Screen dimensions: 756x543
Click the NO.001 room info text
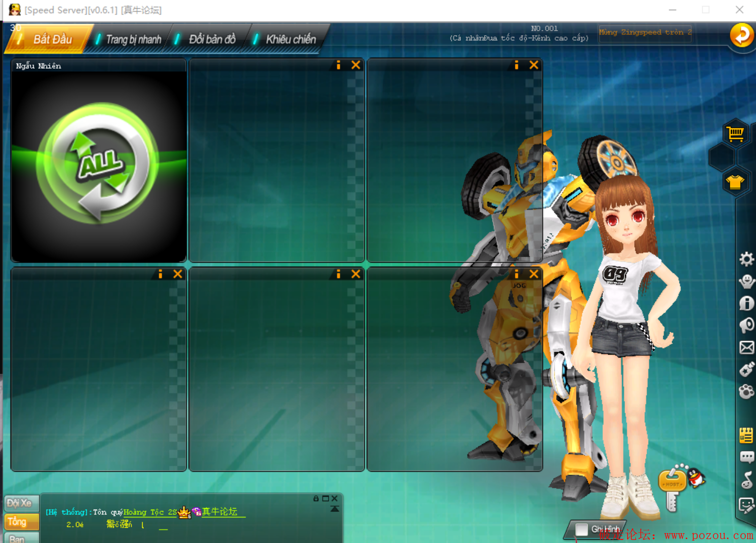click(x=544, y=28)
